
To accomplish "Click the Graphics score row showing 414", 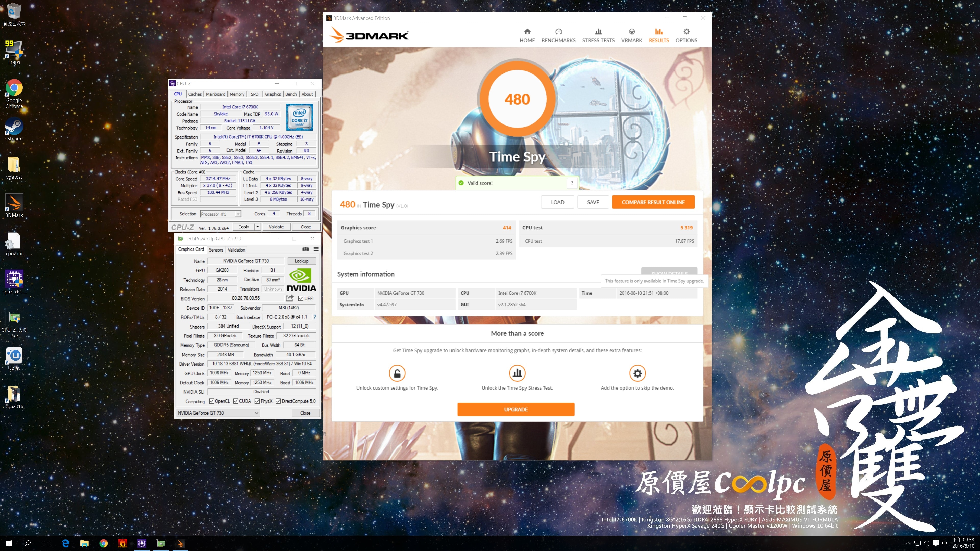I will [426, 227].
